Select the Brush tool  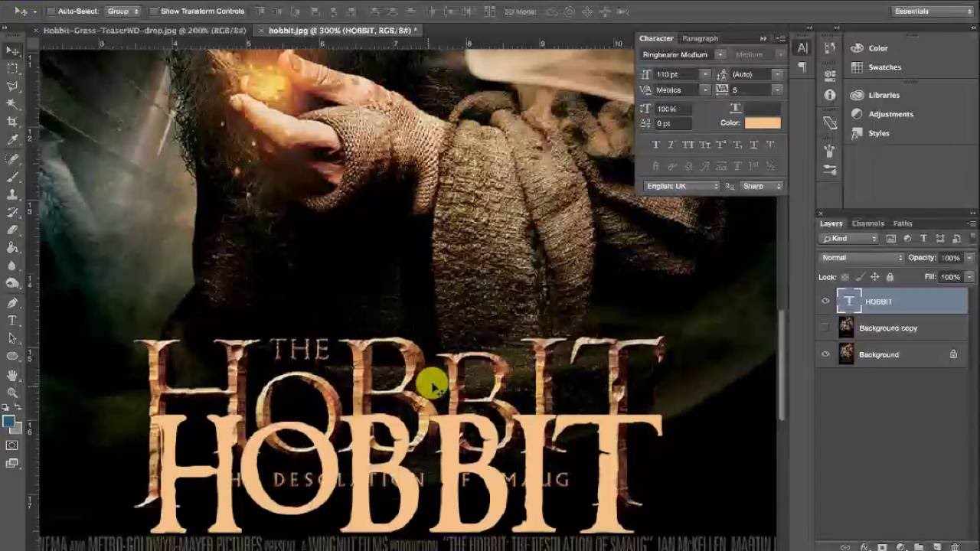[12, 177]
